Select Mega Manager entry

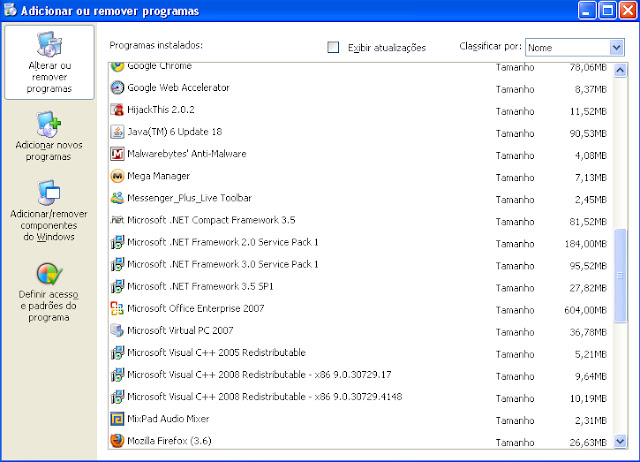point(361,176)
